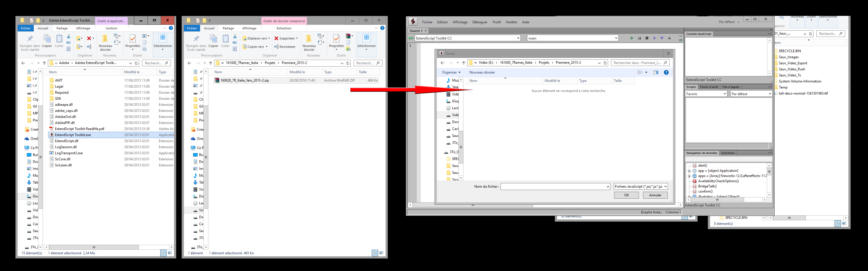
Task: Open the Extraction tab in Premiere_2015-2 window
Action: tap(284, 28)
